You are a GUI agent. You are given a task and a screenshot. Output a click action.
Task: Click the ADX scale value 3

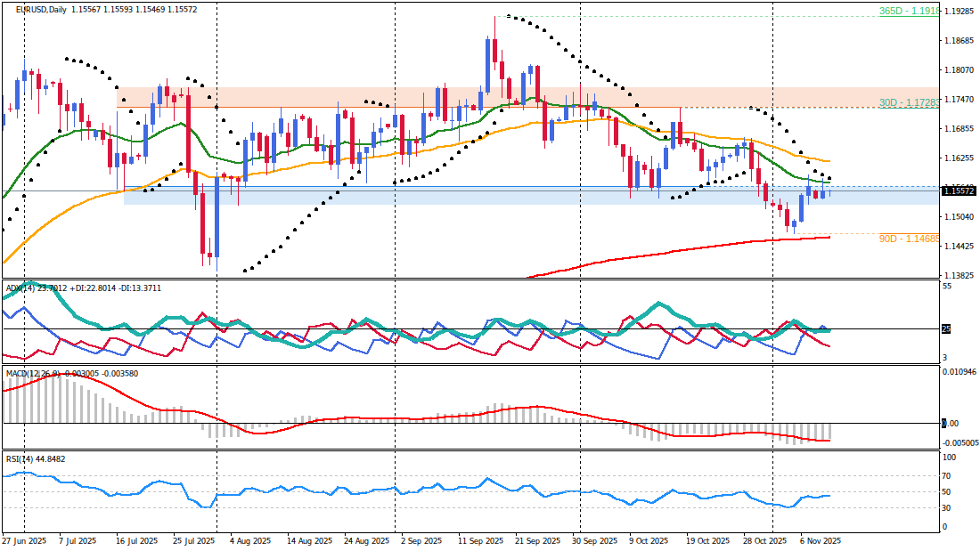(x=945, y=358)
